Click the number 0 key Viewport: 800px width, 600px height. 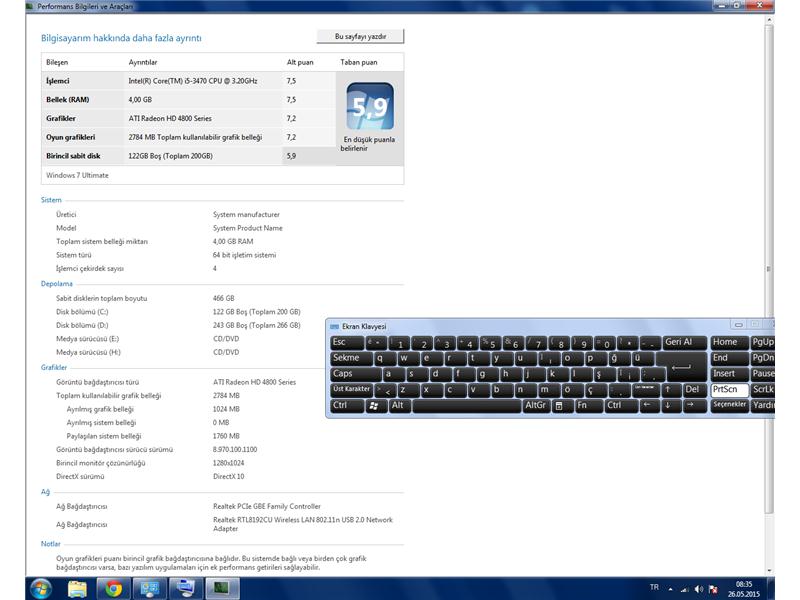[605, 342]
